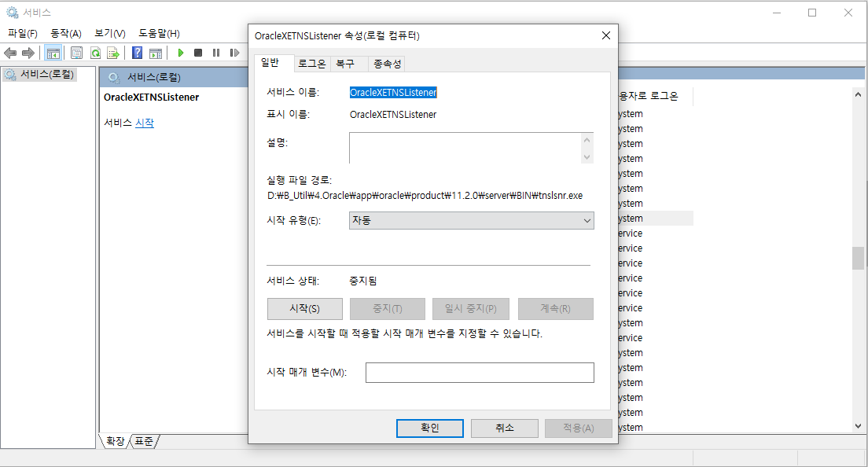Switch to the 종속성 tab
Viewport: 868px width, 467px height.
[387, 64]
